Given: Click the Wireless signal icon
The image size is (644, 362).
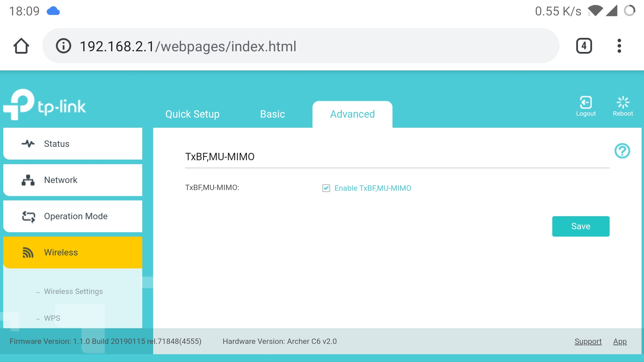Looking at the screenshot, I should coord(28,253).
